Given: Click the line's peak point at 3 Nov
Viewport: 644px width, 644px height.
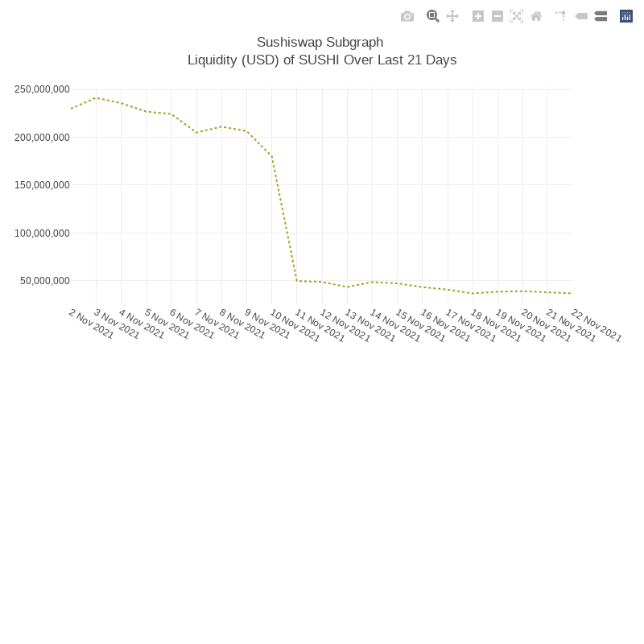Looking at the screenshot, I should [x=97, y=97].
